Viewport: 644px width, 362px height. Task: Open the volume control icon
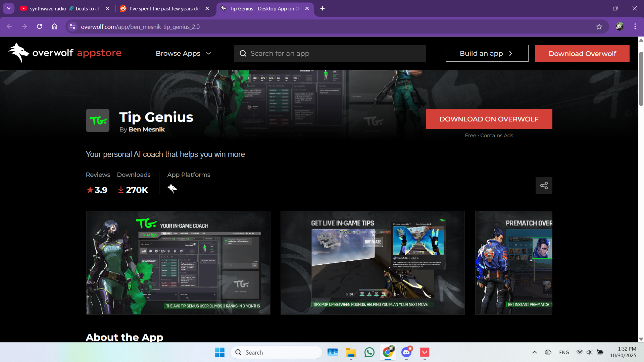click(x=589, y=352)
